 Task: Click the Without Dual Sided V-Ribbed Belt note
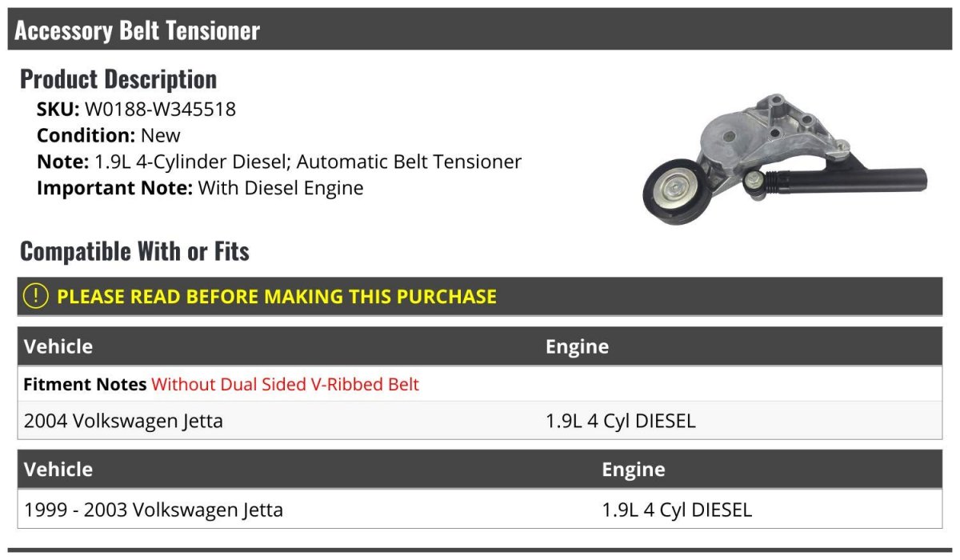[285, 384]
